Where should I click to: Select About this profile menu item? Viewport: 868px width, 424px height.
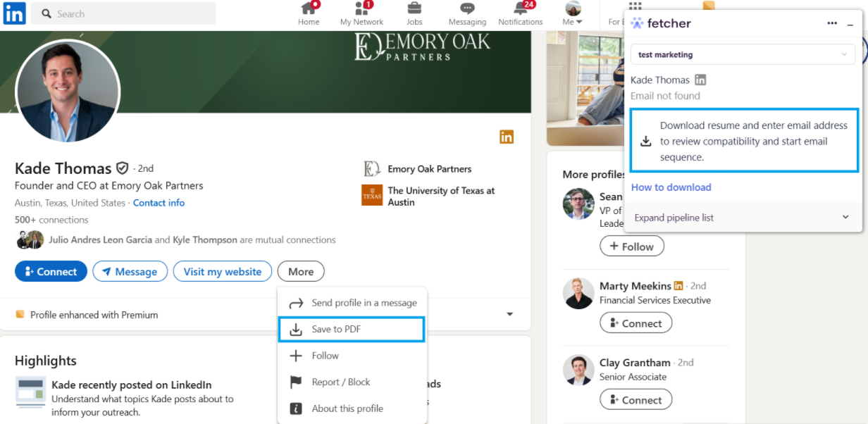(352, 409)
